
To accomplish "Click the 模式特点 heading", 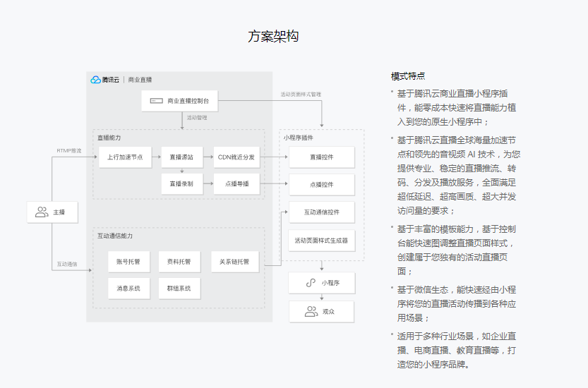I will click(408, 76).
